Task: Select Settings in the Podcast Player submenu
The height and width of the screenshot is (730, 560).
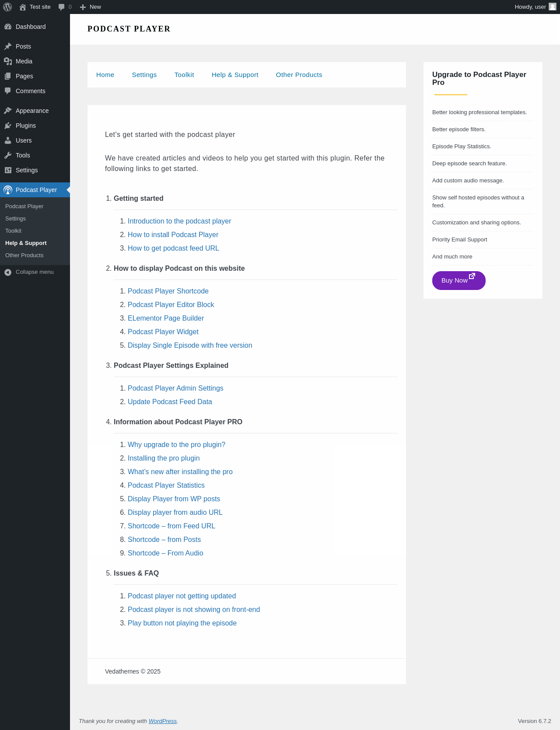Action: pos(16,219)
